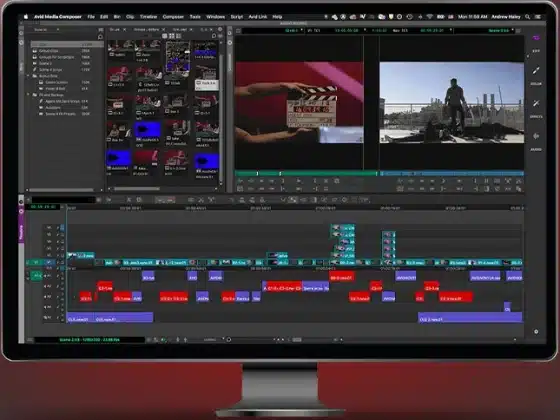This screenshot has width=560, height=420.
Task: Open the record sequence name dropdown
Action: click(x=513, y=30)
